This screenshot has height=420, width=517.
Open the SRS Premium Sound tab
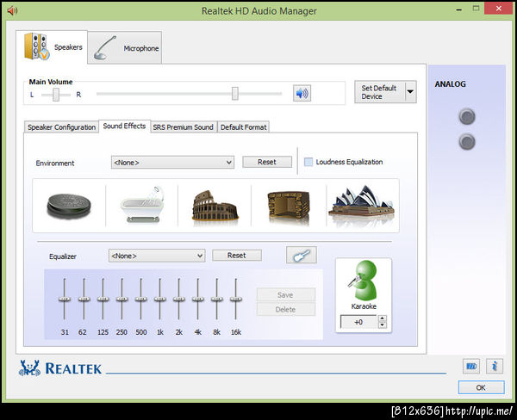(183, 127)
